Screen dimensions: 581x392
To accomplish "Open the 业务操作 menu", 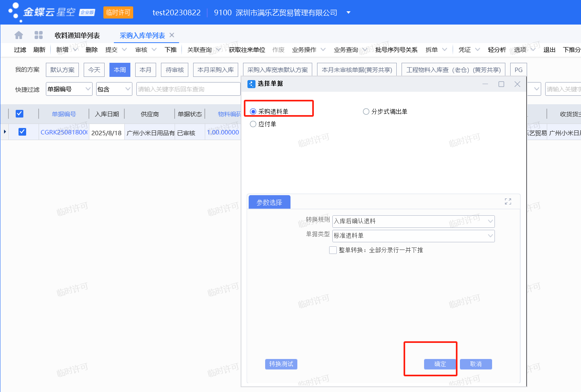I will [x=308, y=50].
